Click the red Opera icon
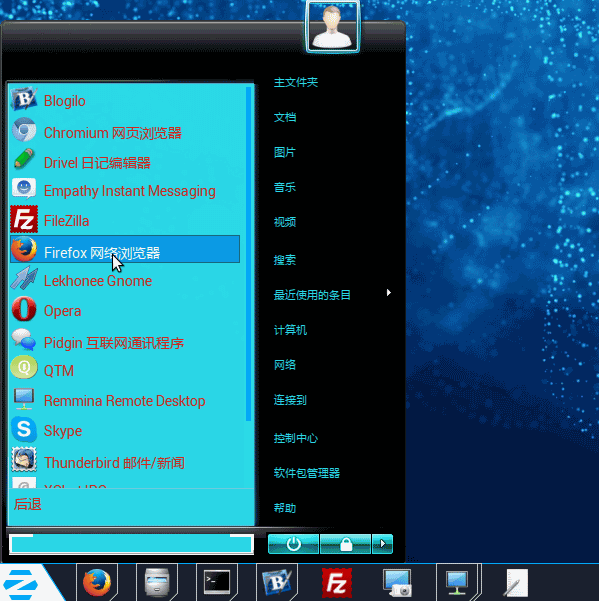 pos(24,309)
